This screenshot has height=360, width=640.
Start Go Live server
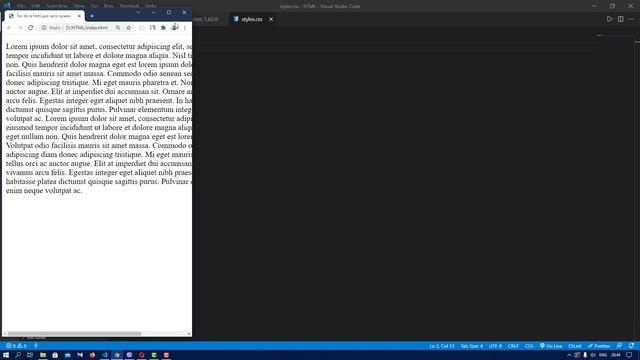(x=551, y=346)
